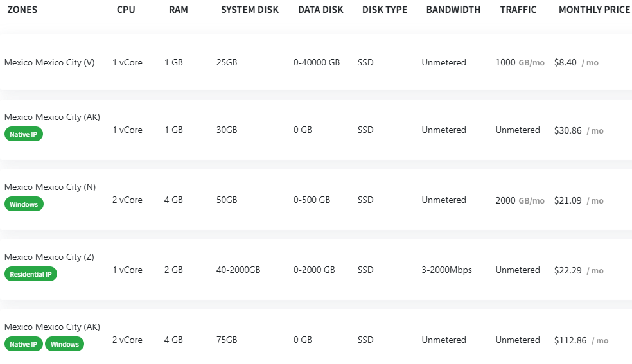Choose the $21.09 / mo price
This screenshot has width=632, height=364.
pos(579,200)
